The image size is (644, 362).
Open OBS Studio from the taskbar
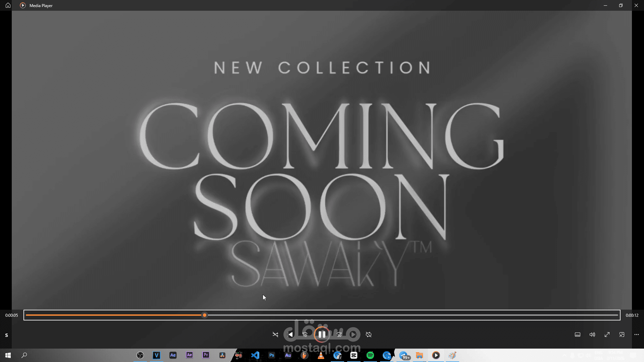coord(140,355)
